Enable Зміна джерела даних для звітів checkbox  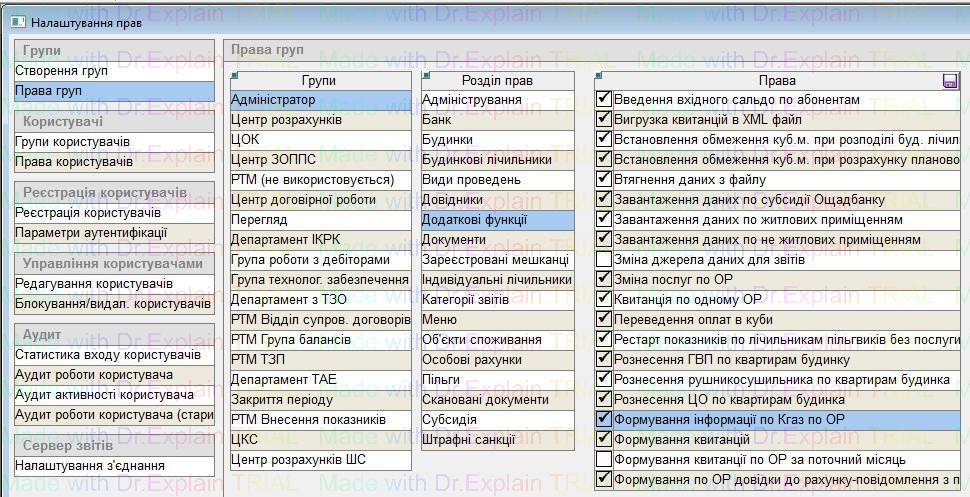[x=604, y=259]
